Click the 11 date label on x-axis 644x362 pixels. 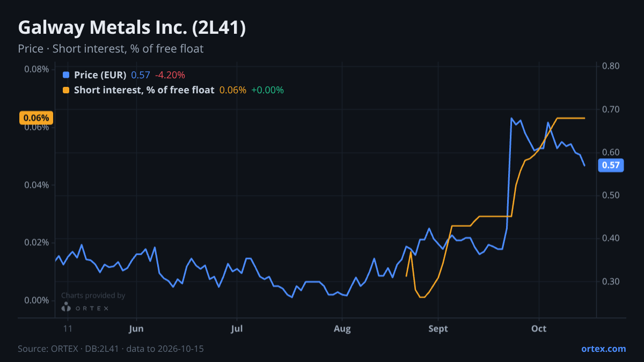pyautogui.click(x=68, y=329)
